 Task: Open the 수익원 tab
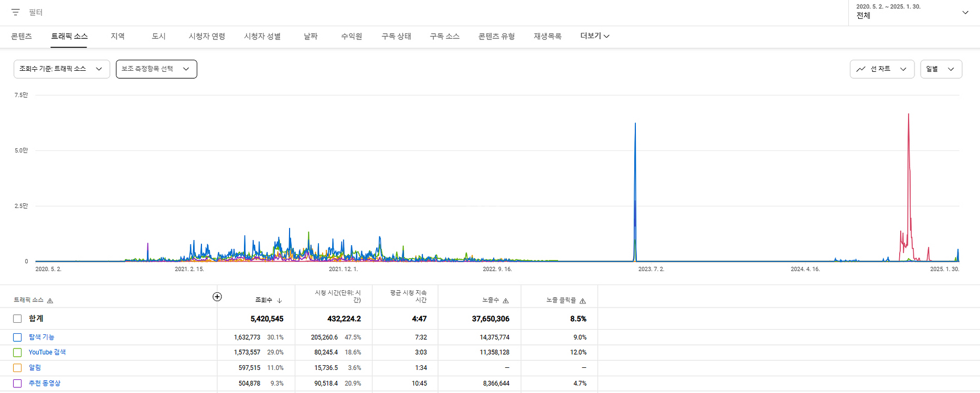pyautogui.click(x=351, y=36)
